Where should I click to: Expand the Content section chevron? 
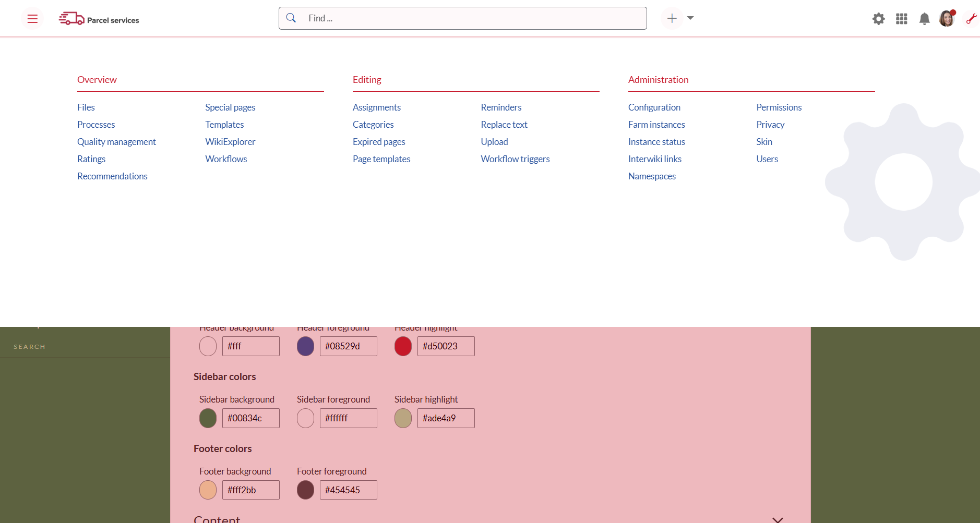777,519
